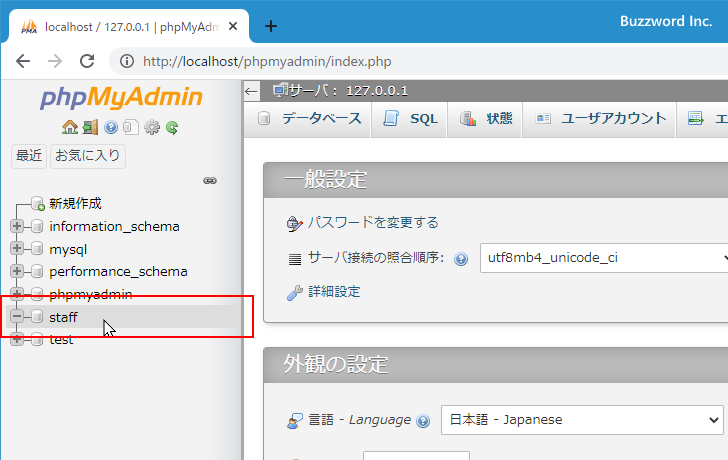Reload the browser page

pos(87,61)
